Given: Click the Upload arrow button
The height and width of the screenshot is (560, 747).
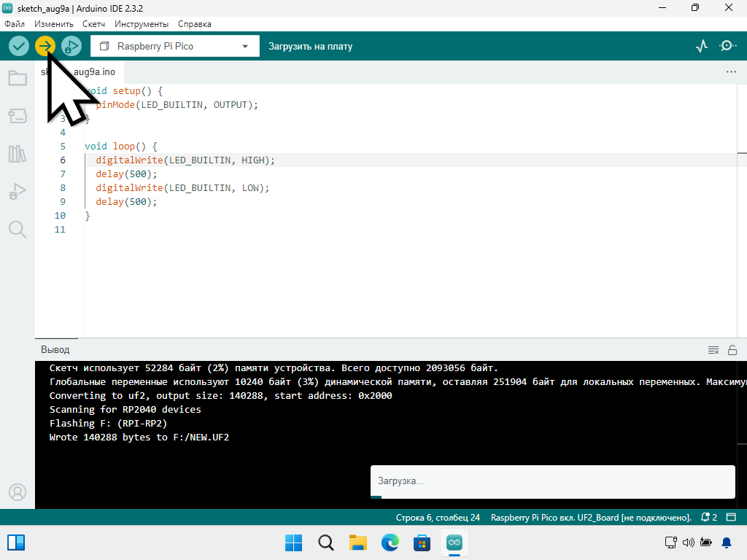Looking at the screenshot, I should click(45, 46).
